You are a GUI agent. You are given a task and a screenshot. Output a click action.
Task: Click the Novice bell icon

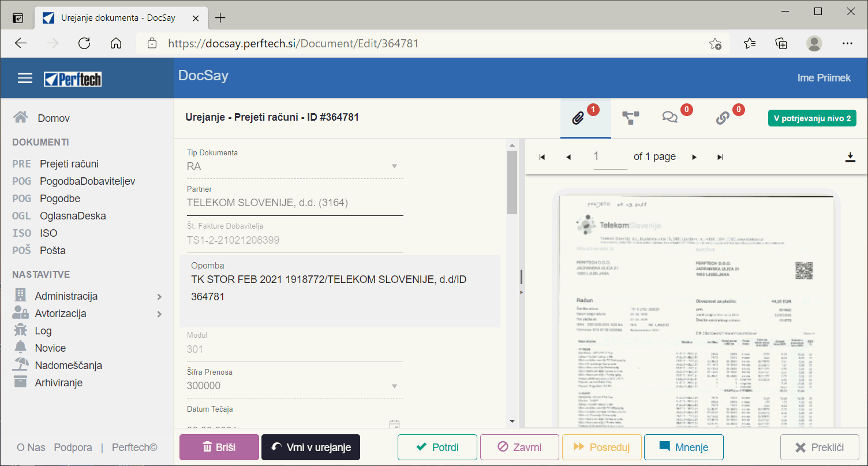20,347
